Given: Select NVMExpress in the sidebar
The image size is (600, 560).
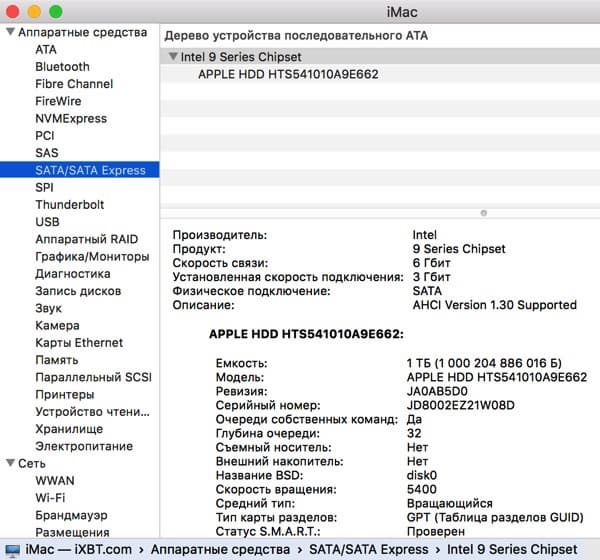Looking at the screenshot, I should click(71, 118).
